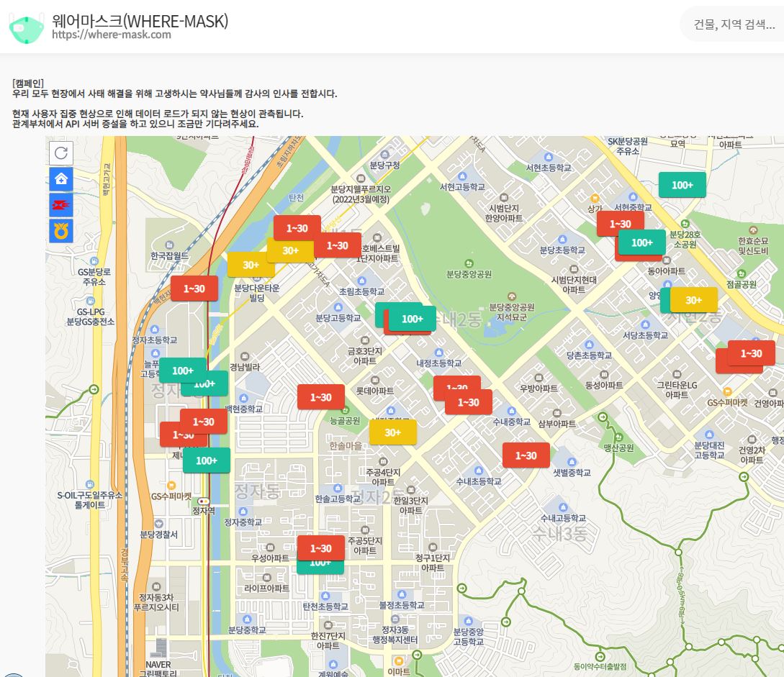The width and height of the screenshot is (784, 677).
Task: Select the 1~30 marker beside 호베스트빌 1단지아파트
Action: click(x=339, y=245)
